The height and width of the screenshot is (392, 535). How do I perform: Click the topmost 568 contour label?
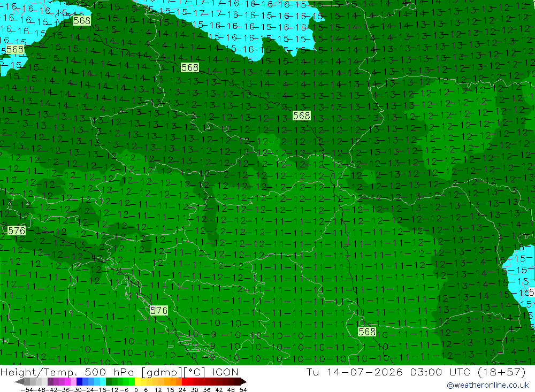(x=82, y=20)
